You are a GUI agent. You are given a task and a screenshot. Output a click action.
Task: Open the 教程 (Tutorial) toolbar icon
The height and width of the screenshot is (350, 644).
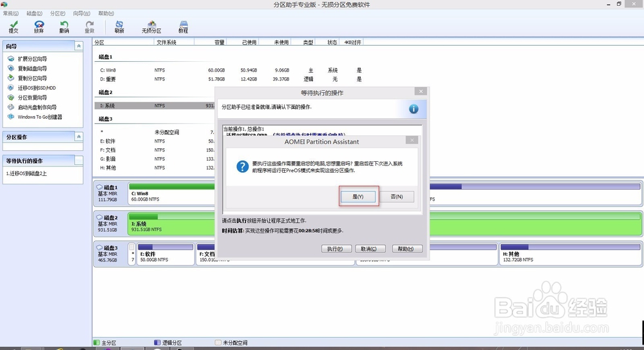[183, 27]
